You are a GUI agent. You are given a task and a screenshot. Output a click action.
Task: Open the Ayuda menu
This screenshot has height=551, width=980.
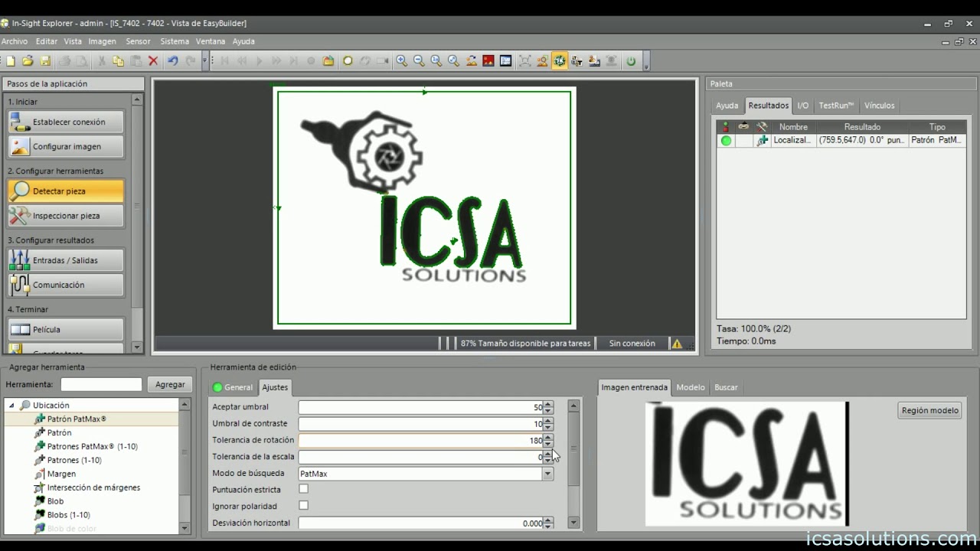point(243,41)
